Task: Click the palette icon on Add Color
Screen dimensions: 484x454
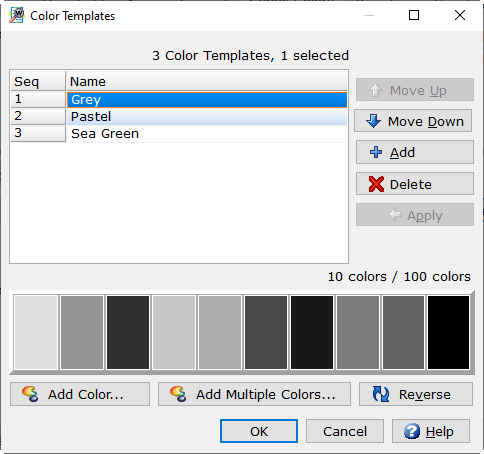Action: click(30, 394)
